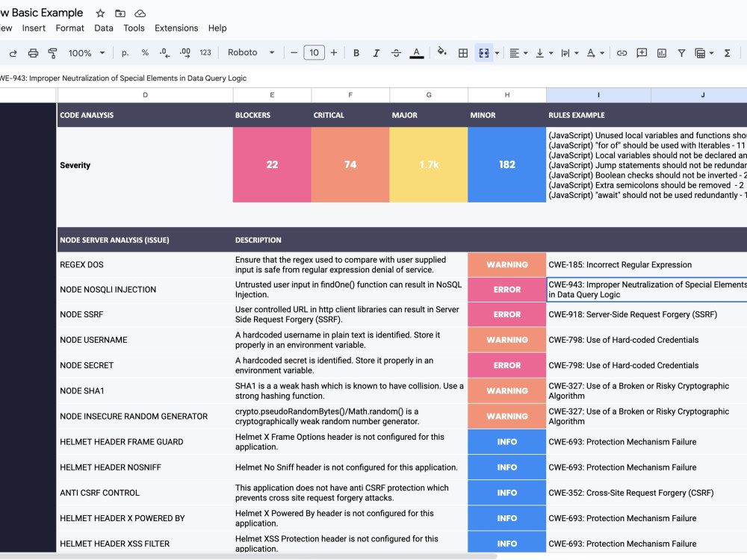747x560 pixels.
Task: Format as currency
Action: 125,53
